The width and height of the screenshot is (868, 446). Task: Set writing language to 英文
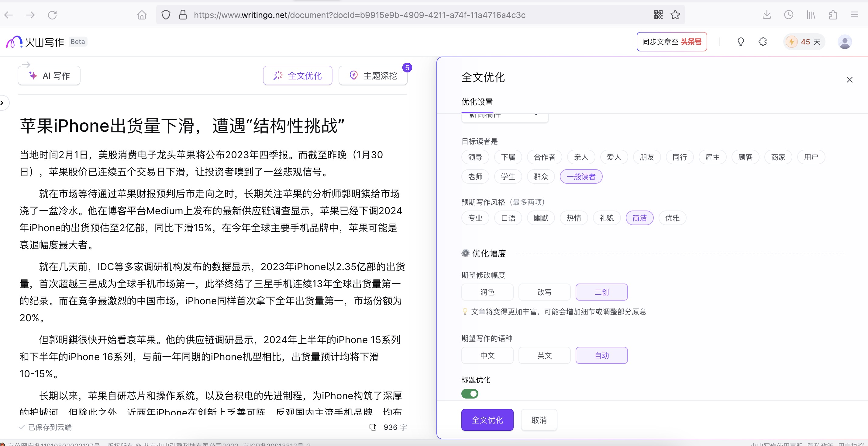coord(544,355)
